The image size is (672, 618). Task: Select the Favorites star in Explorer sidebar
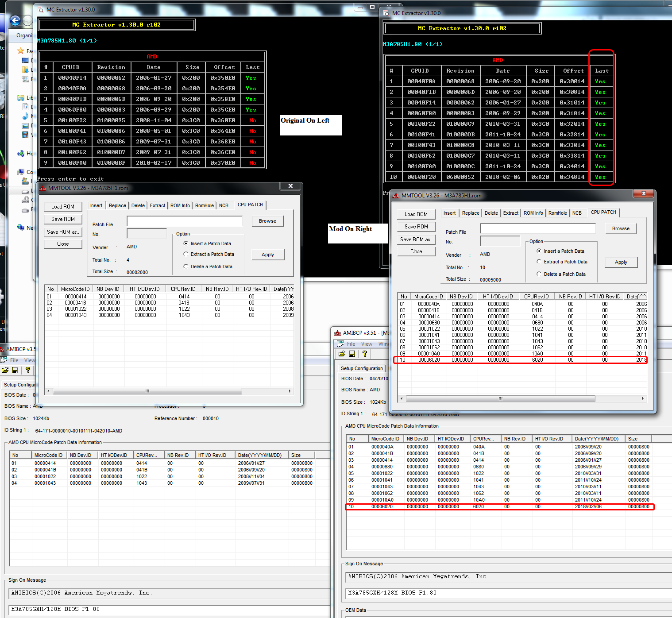pos(20,51)
